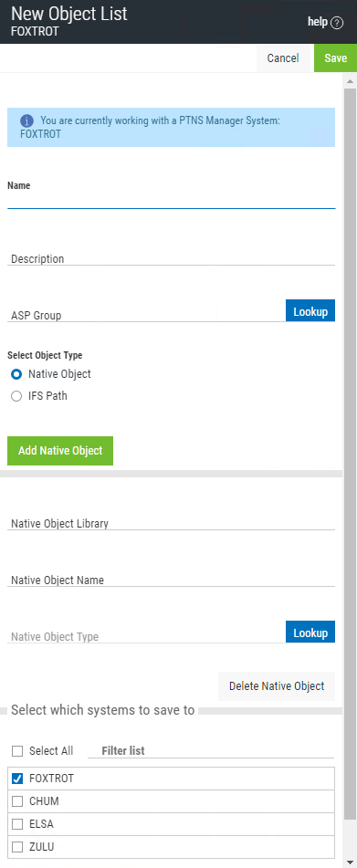The height and width of the screenshot is (868, 357).
Task: Click the Description input field
Action: click(x=171, y=258)
